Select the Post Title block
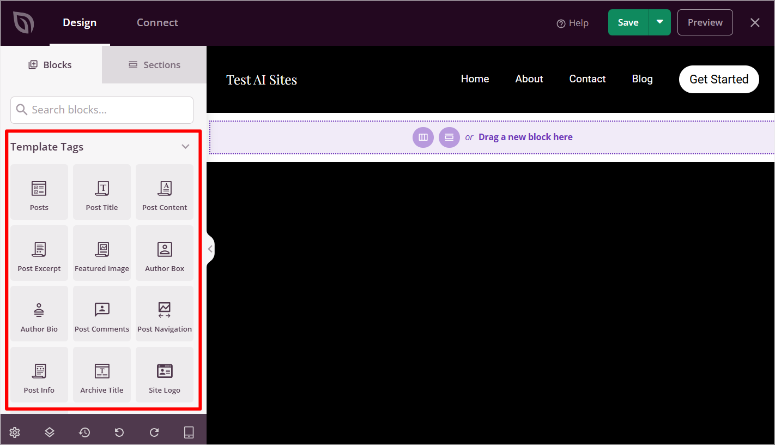Image resolution: width=775 pixels, height=445 pixels. pyautogui.click(x=102, y=192)
